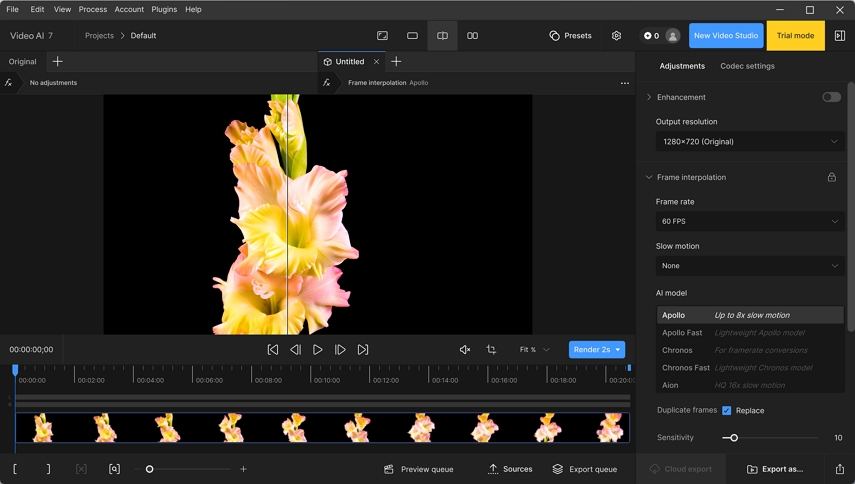Open the Plugins menu

164,9
